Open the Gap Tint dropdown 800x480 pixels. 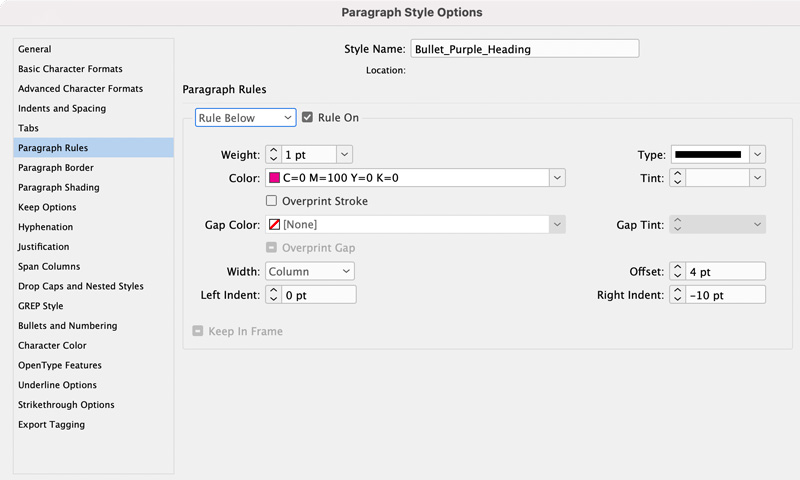tap(757, 224)
